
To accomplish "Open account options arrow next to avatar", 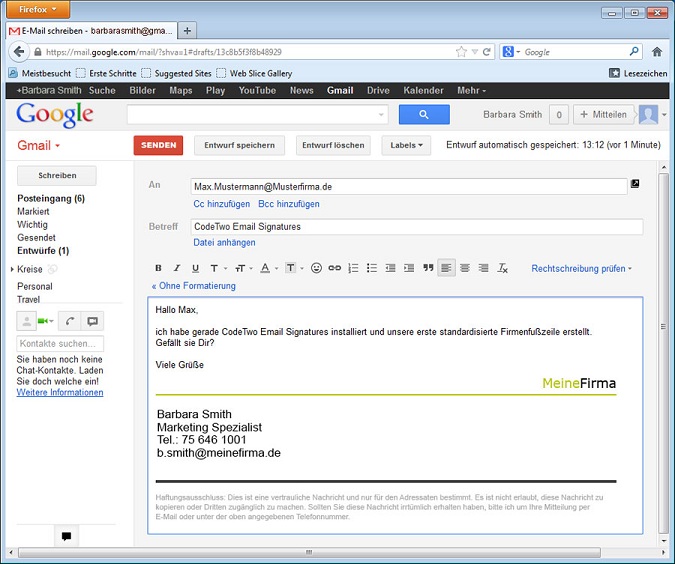I will tap(664, 115).
